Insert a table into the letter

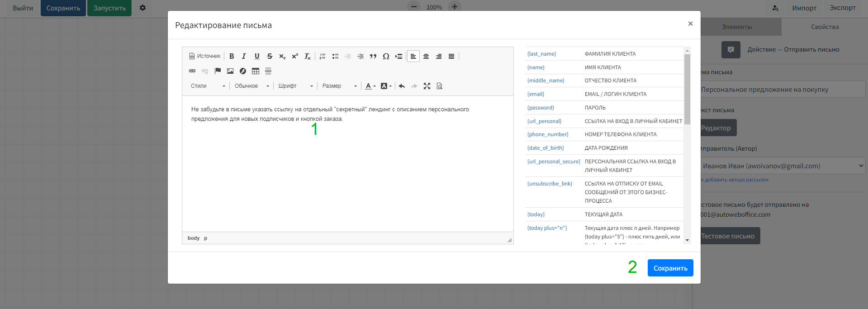point(256,71)
